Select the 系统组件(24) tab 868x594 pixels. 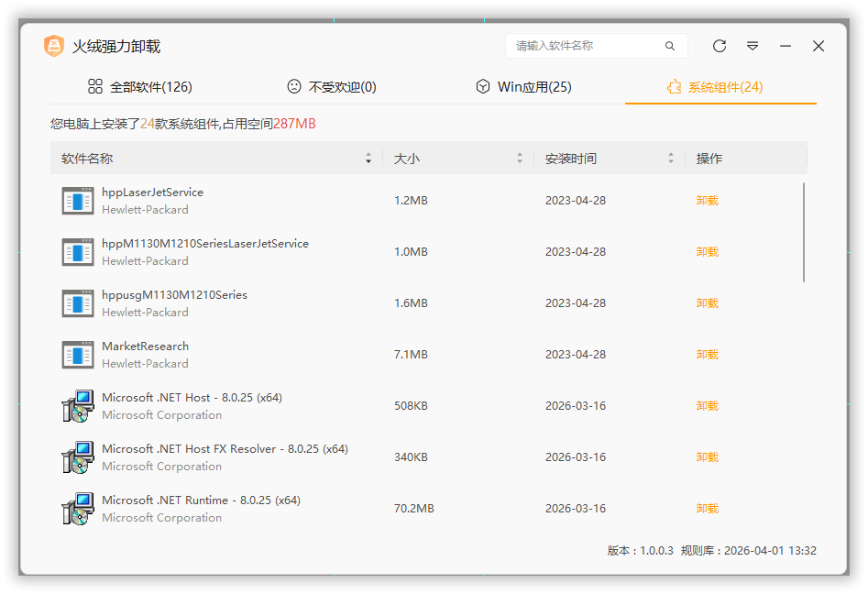pyautogui.click(x=714, y=87)
